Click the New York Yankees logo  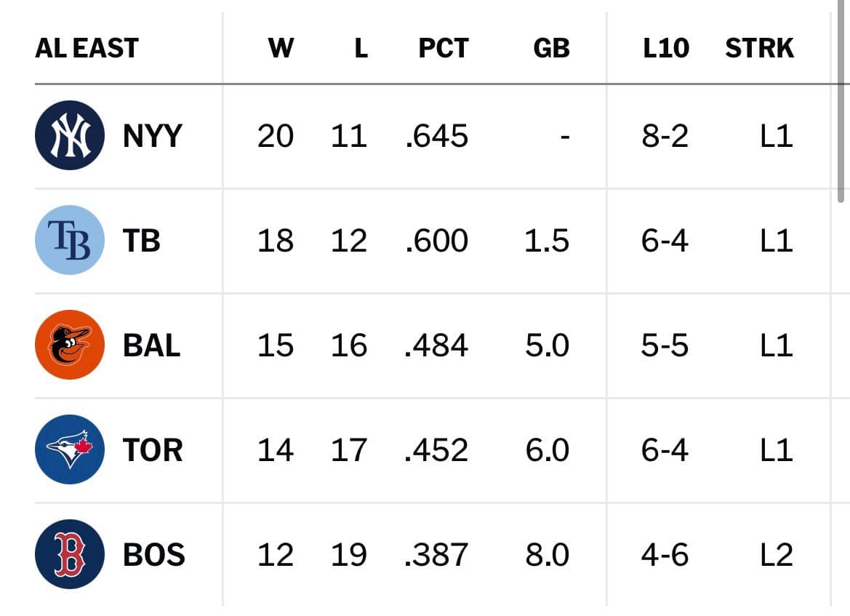click(70, 135)
